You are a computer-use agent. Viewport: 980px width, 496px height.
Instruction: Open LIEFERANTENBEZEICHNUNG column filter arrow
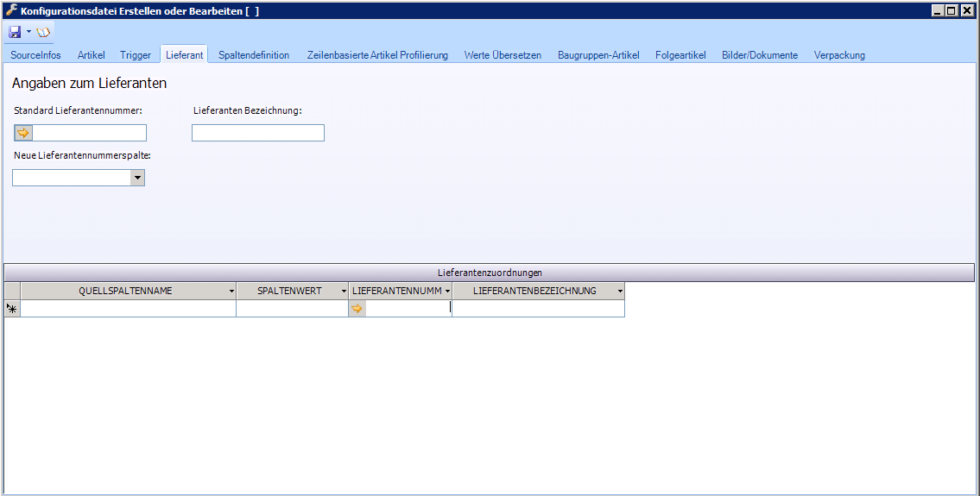pos(620,292)
